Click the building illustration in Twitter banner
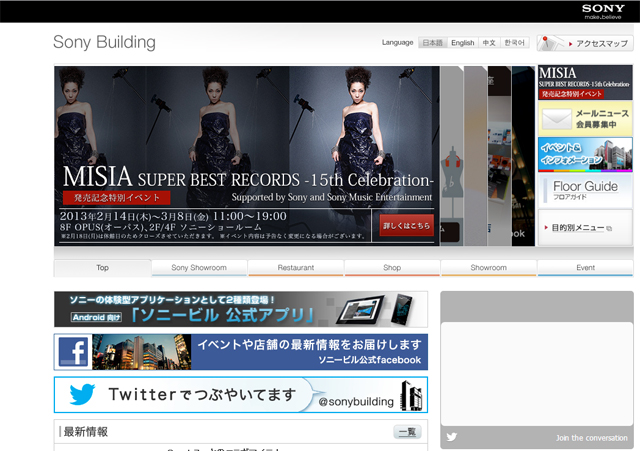Screen dimensions: 640x451 (x=411, y=395)
